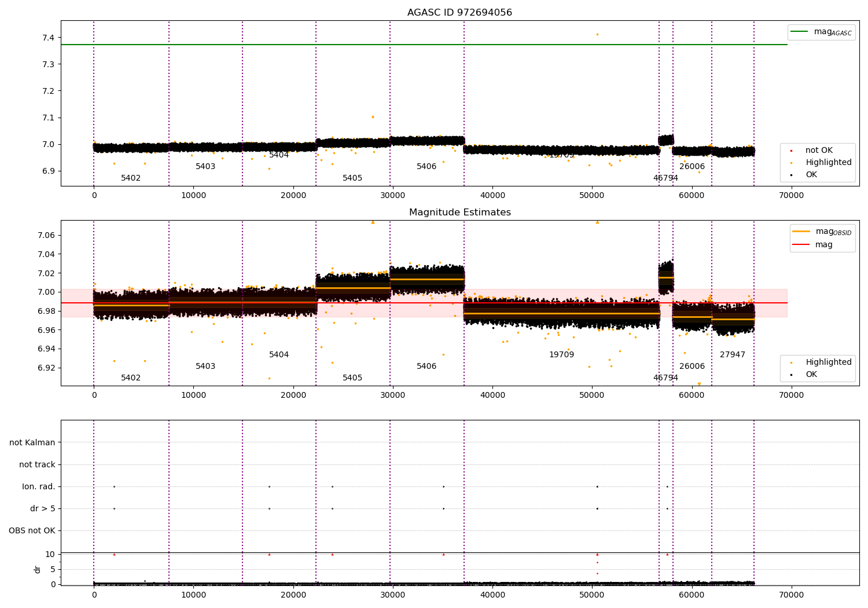
Task: Click the 'not Kalman' axis label
Action: click(x=32, y=442)
